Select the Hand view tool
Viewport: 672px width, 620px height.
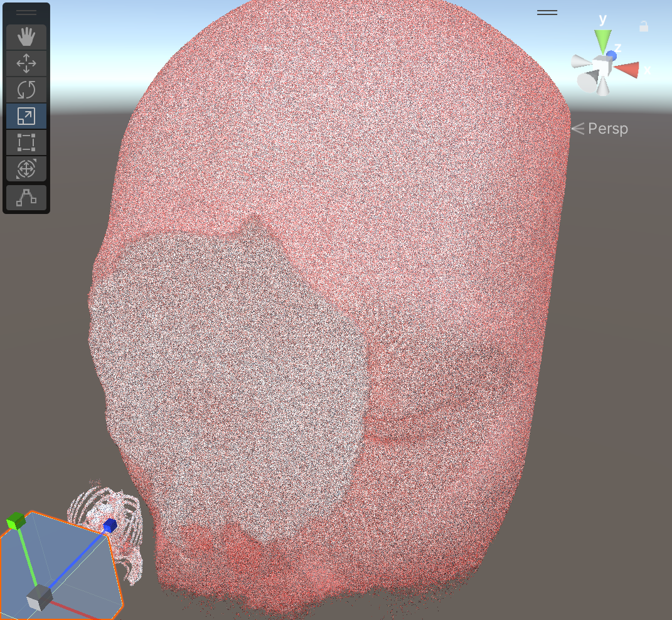pyautogui.click(x=26, y=38)
